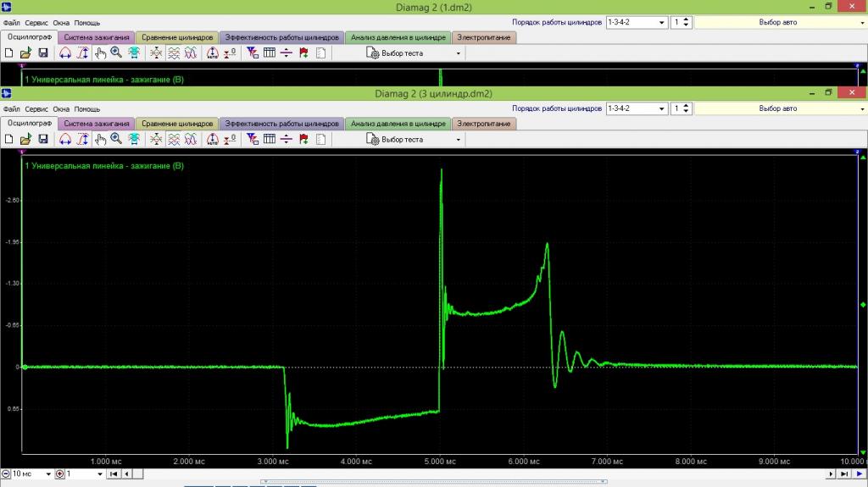The width and height of the screenshot is (868, 487).
Task: Select magnifier zoom tool in 3 цилиндр window
Action: [x=116, y=139]
